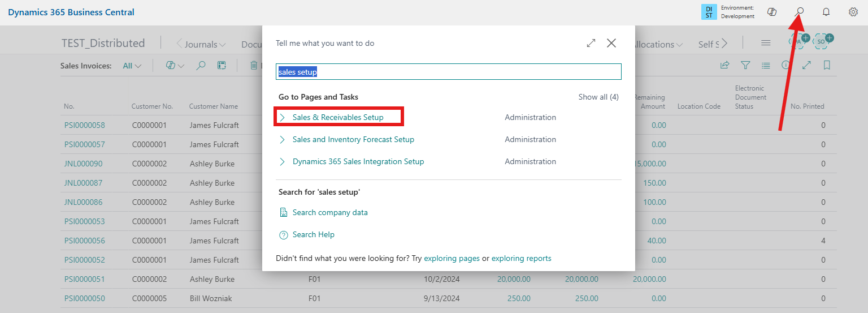This screenshot has width=868, height=313.
Task: Open the hamburger menu in the navigation bar
Action: (x=766, y=43)
